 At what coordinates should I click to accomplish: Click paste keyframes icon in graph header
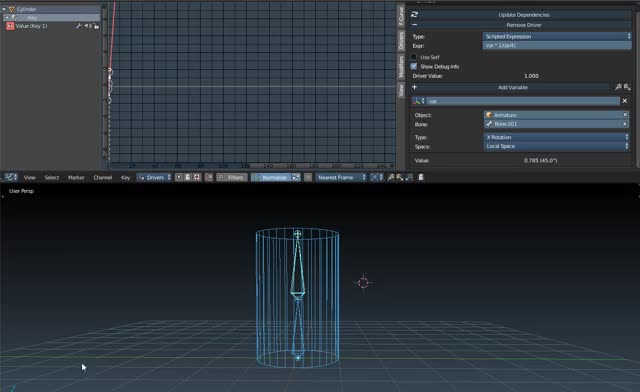pyautogui.click(x=400, y=177)
